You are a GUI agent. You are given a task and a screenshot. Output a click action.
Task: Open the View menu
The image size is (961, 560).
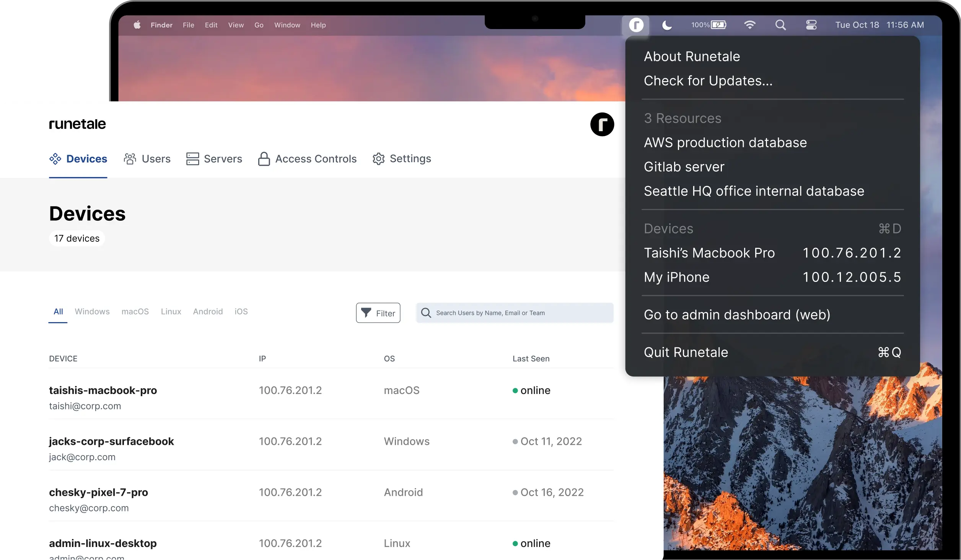(236, 25)
